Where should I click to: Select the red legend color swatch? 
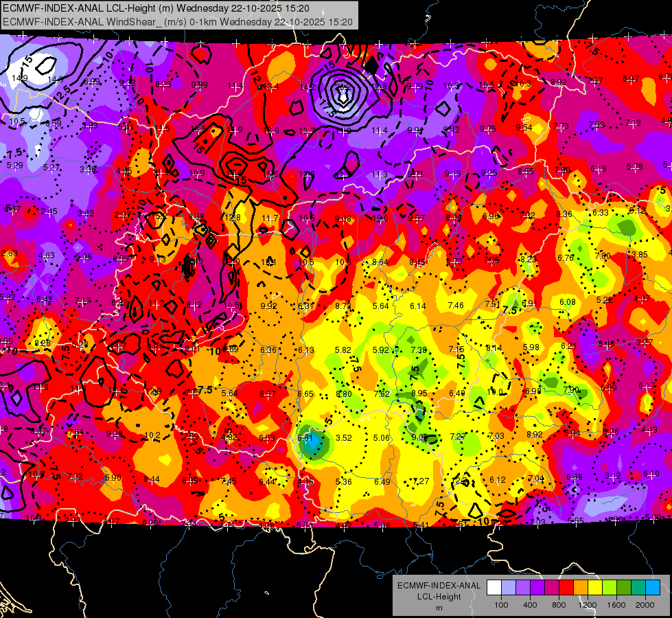(x=566, y=588)
